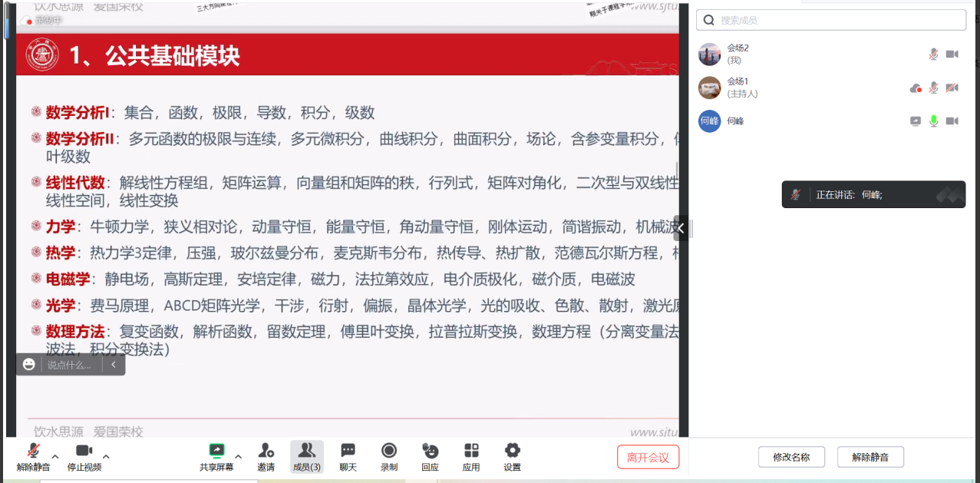Collapse the members panel with side arrow
This screenshot has width=980, height=483.
tap(680, 228)
